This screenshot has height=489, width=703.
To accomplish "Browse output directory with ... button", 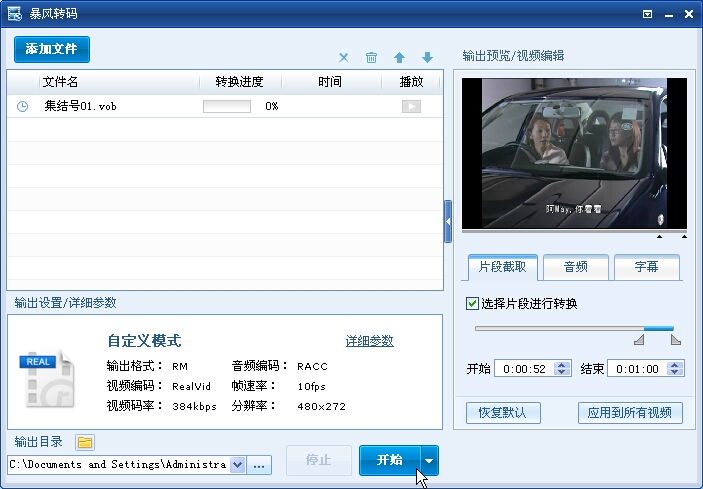I will (259, 465).
